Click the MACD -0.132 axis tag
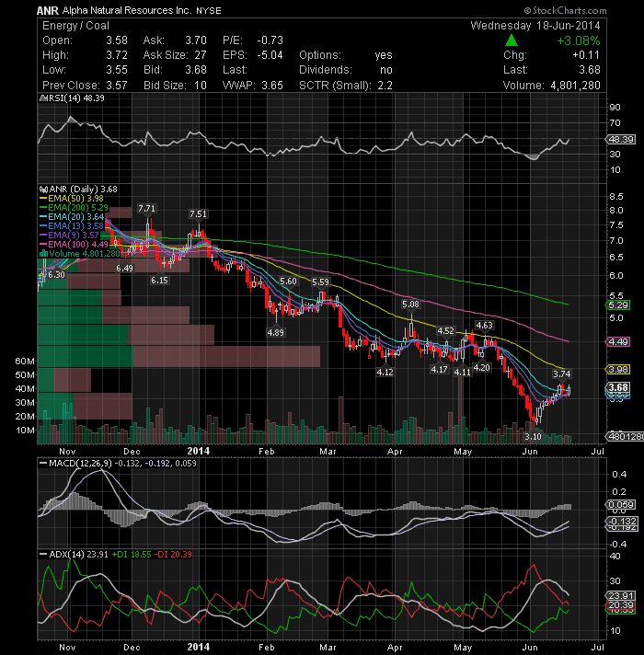Viewport: 644px width, 655px height. [622, 522]
